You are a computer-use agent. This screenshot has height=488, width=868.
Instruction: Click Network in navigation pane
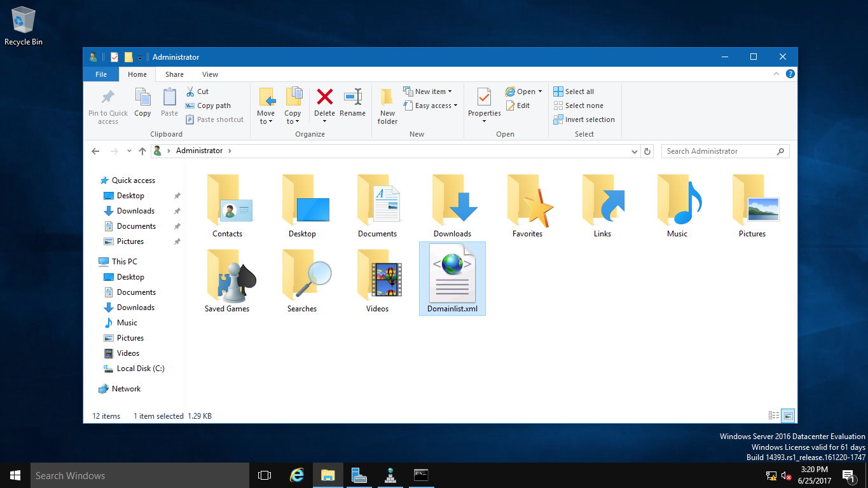click(x=120, y=389)
